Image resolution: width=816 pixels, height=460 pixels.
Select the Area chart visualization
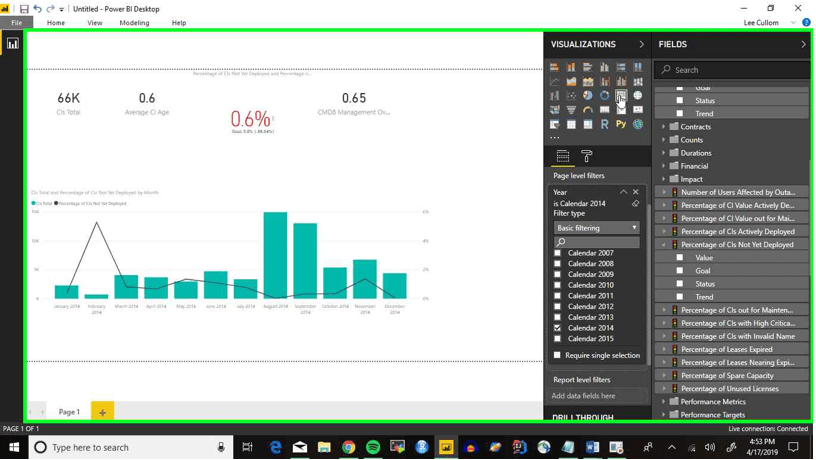[x=571, y=82]
